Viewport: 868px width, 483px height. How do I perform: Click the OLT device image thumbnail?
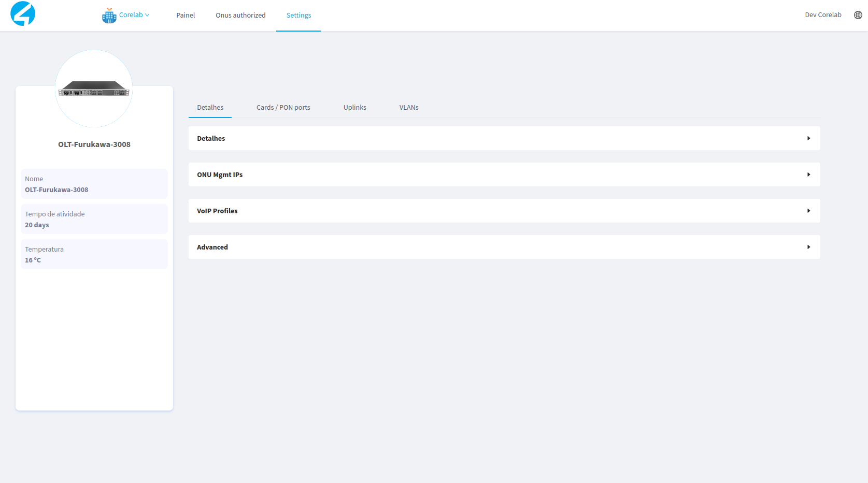tap(94, 89)
